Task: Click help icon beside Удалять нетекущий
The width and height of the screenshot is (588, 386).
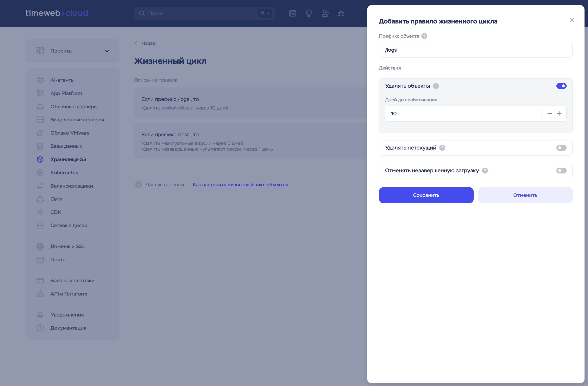Action: coord(442,148)
